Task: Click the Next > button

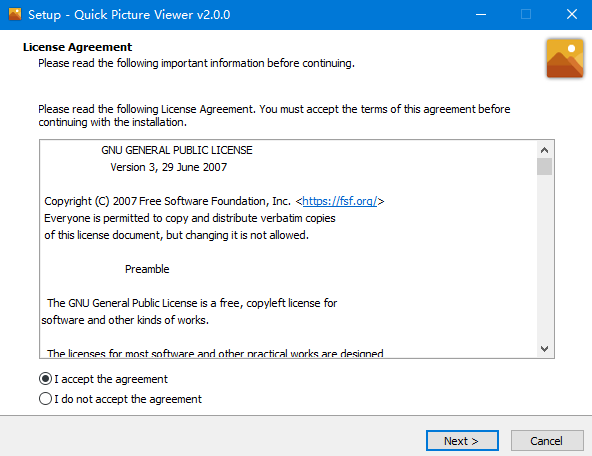Action: 462,441
